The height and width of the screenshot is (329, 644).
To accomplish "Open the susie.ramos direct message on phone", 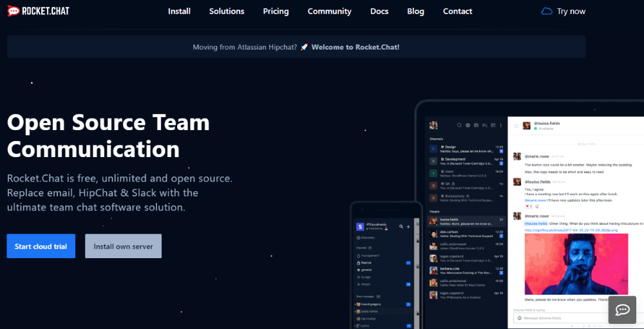I will (384, 312).
